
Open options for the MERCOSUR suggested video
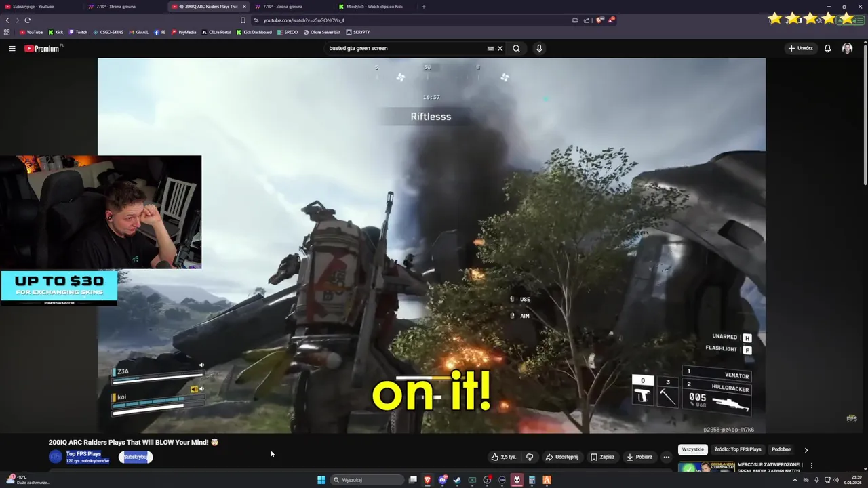811,466
